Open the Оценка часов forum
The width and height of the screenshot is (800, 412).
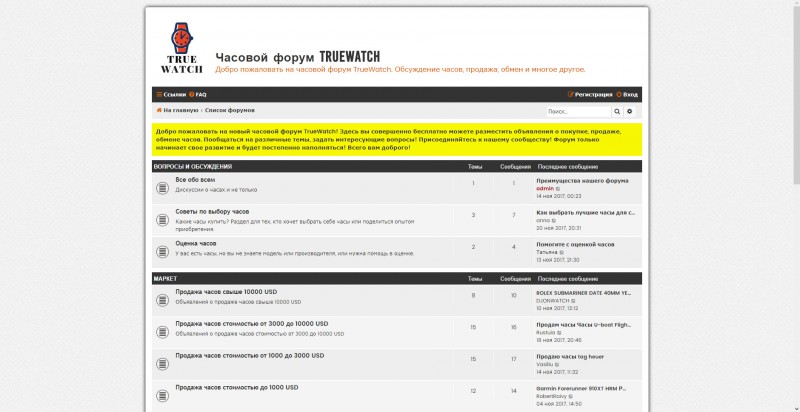click(196, 243)
